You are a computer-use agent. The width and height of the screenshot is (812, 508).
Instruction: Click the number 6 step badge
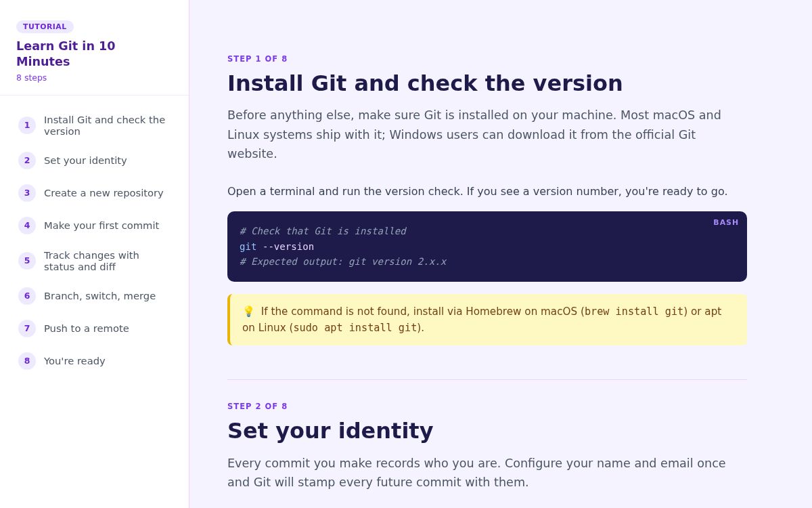coord(27,296)
